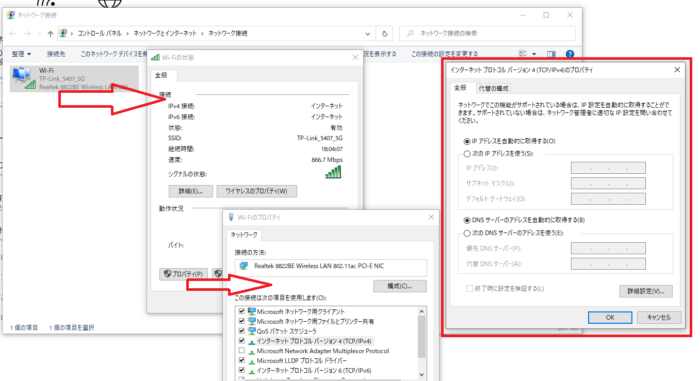Toggle 終了時に設定を検証する checkbox
The width and height of the screenshot is (700, 381).
click(x=470, y=289)
